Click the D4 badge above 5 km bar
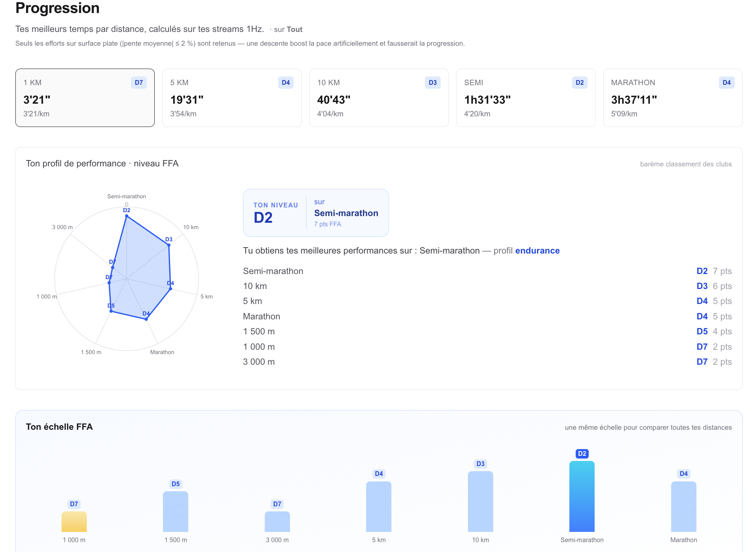 (379, 474)
